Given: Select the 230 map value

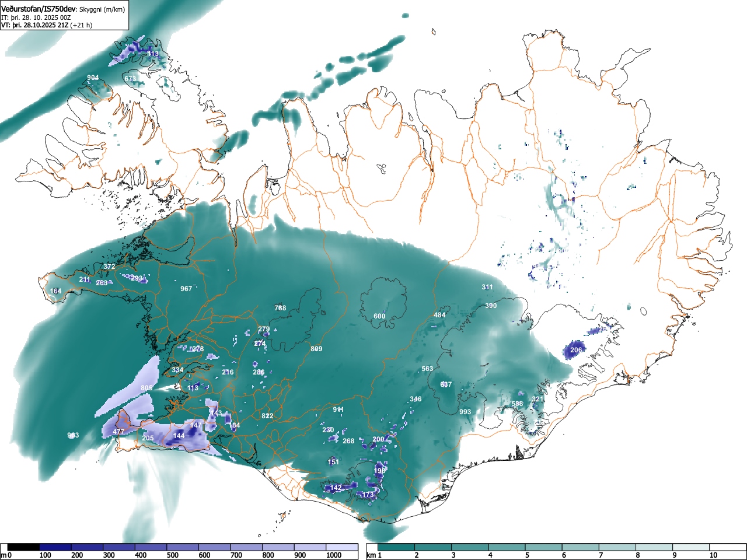Looking at the screenshot, I should pos(328,430).
